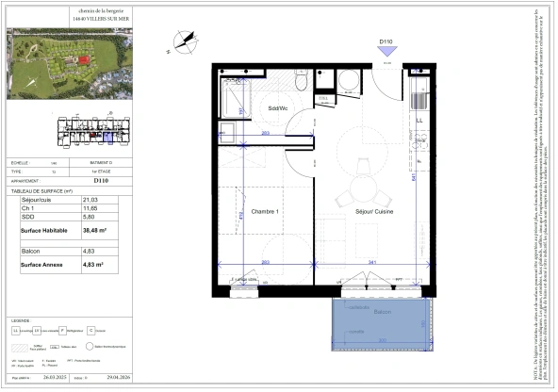The width and height of the screenshot is (558, 392).
Task: Click the hatched soffite legend swatch
Action: 20,348
